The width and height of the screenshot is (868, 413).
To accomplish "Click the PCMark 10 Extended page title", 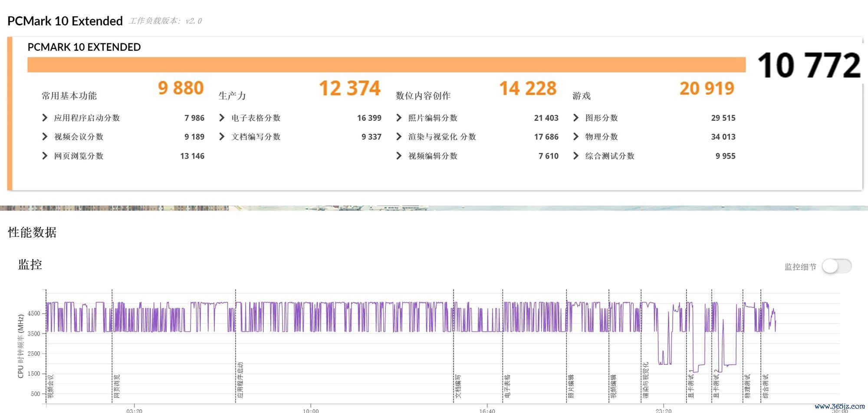I will tap(65, 21).
